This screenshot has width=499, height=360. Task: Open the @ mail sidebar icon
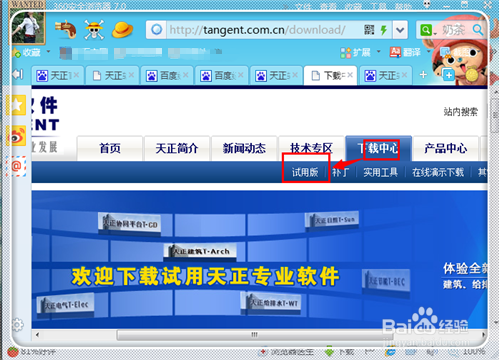tap(16, 166)
